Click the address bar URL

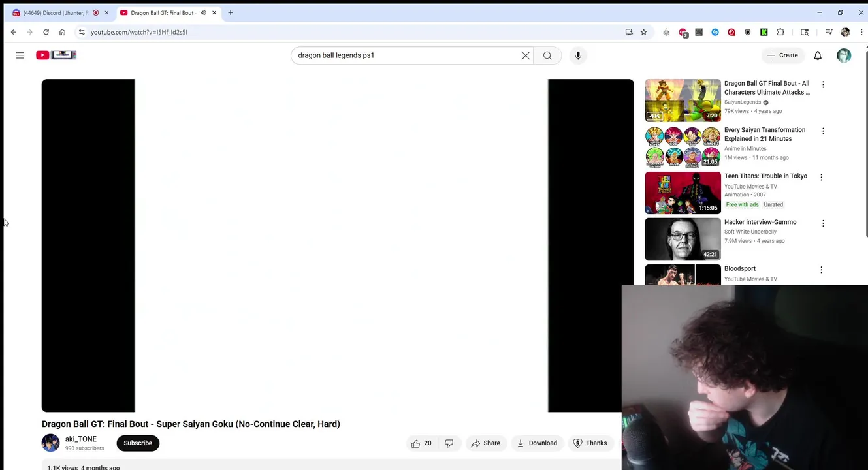139,32
